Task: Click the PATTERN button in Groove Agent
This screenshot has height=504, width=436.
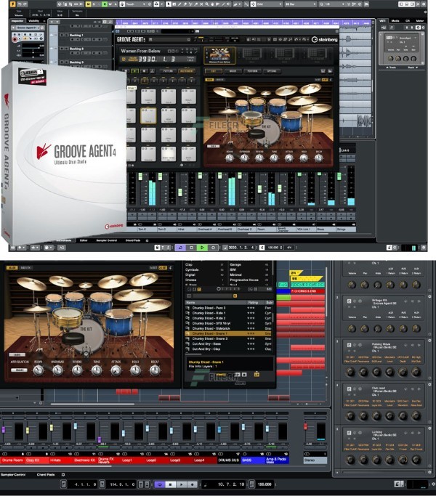Action: click(168, 70)
